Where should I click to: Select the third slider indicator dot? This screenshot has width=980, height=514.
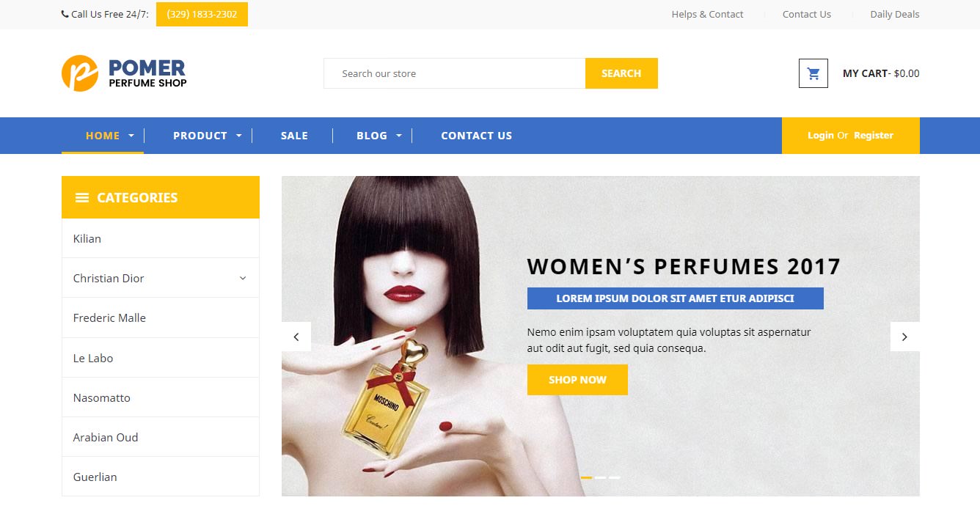click(x=615, y=477)
